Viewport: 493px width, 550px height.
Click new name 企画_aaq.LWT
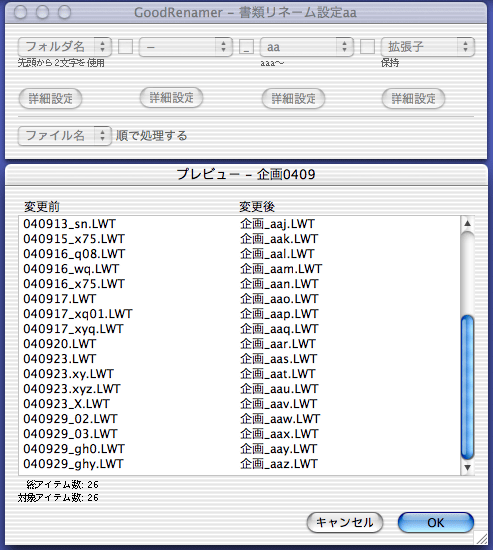coord(279,329)
